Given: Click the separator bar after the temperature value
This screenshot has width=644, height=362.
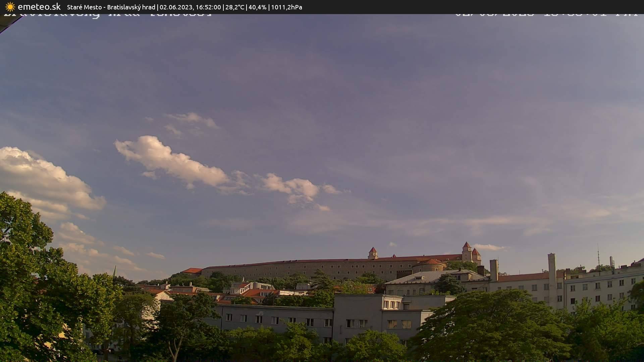Looking at the screenshot, I should [247, 7].
